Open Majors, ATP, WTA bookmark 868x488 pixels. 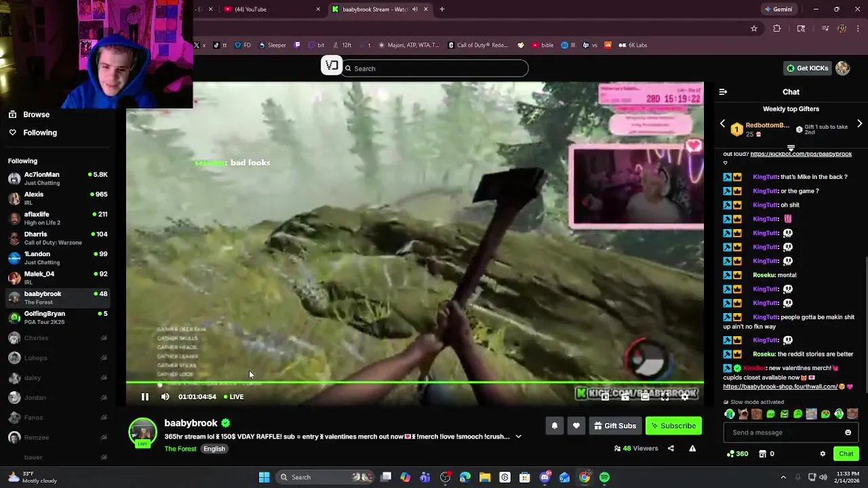click(408, 45)
